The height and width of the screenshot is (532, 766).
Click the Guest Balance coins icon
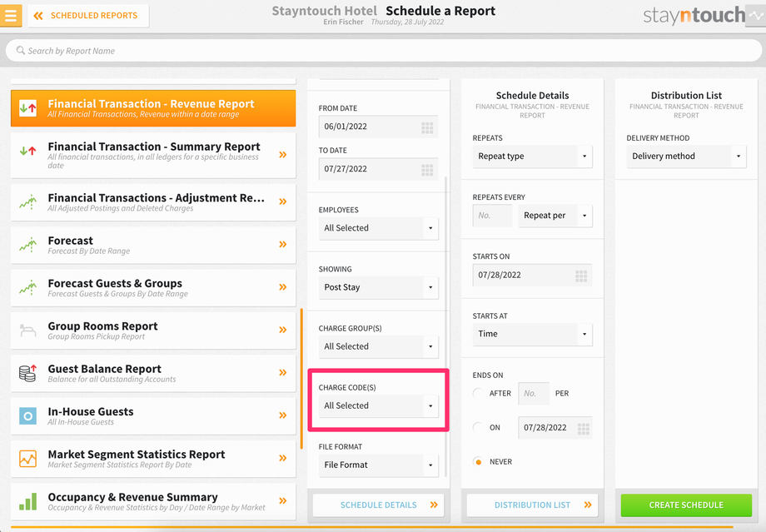pos(27,373)
